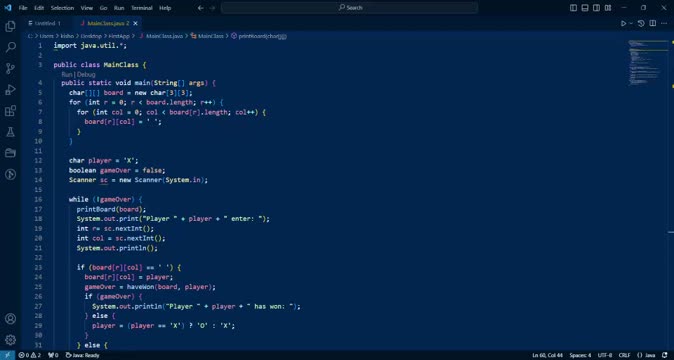The image size is (674, 360).
Task: Toggle the bottom panel layout button
Action: [x=585, y=8]
